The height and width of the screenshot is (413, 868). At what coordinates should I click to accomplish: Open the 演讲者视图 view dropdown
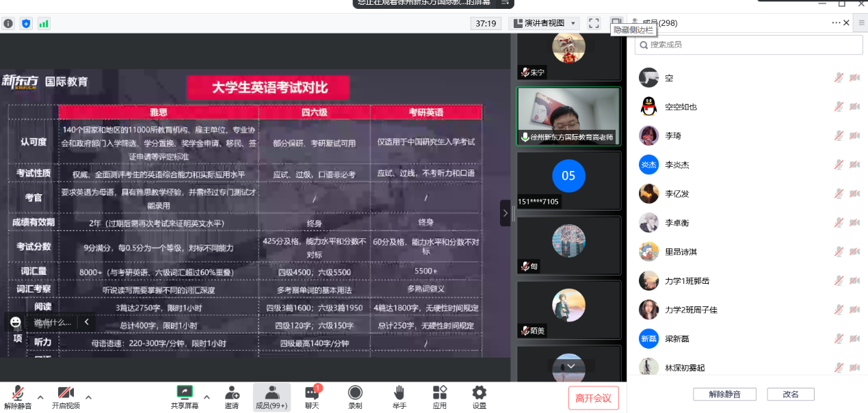544,23
